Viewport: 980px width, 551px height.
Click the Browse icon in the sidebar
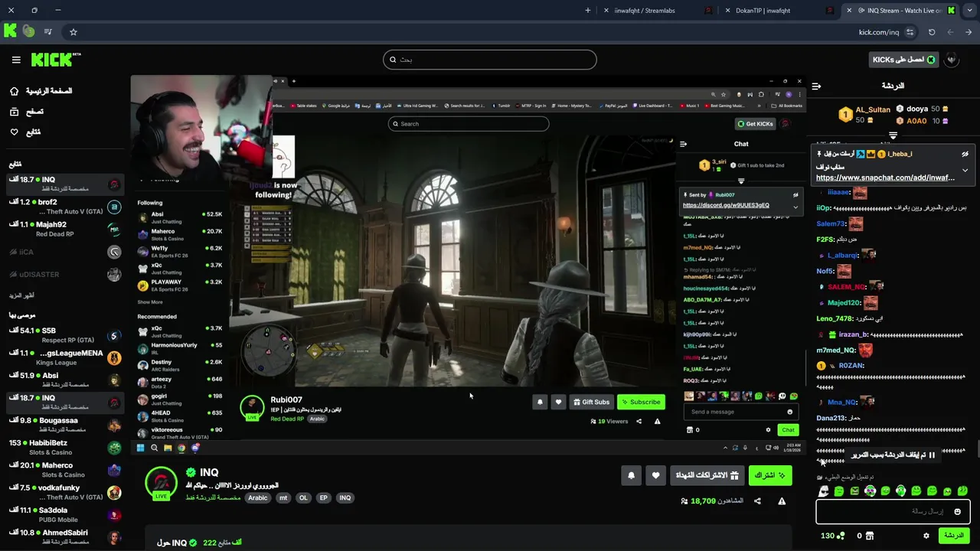click(14, 112)
